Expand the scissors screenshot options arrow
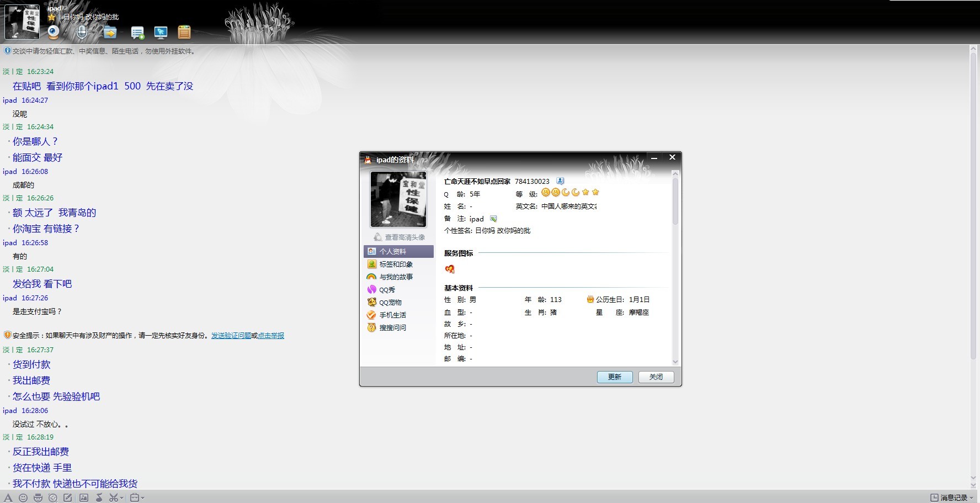 121,498
